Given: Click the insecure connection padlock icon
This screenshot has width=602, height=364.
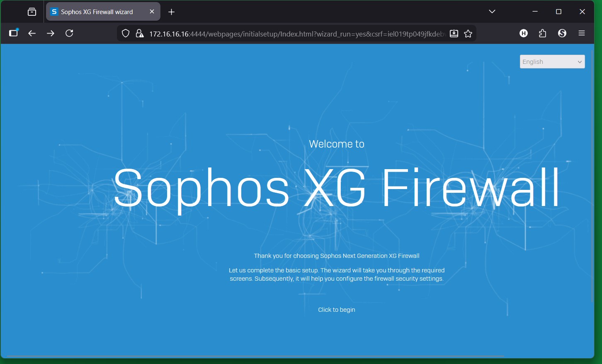Looking at the screenshot, I should coord(140,34).
